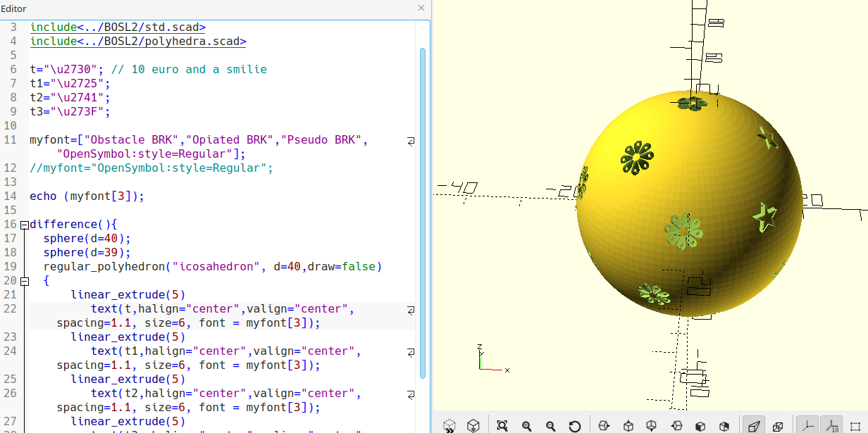868x433 pixels.
Task: Collapse the difference() code block at line 16
Action: click(25, 225)
